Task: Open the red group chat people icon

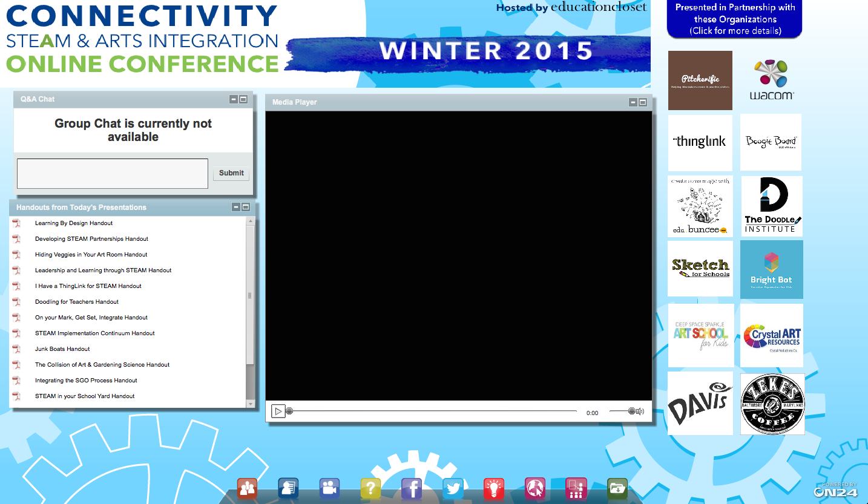Action: point(247,488)
